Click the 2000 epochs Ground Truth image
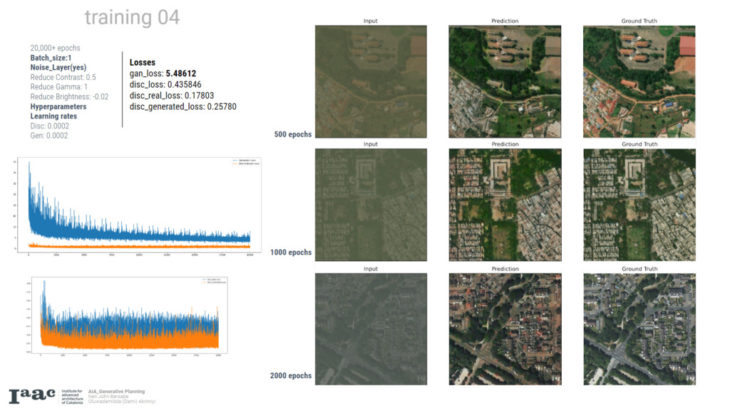Screen dimensions: 730x411 click(x=637, y=329)
